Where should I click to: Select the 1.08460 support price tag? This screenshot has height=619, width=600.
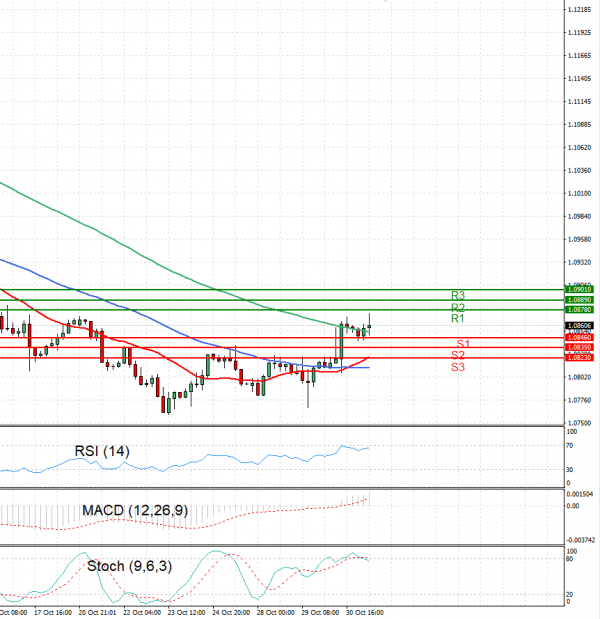[x=579, y=338]
